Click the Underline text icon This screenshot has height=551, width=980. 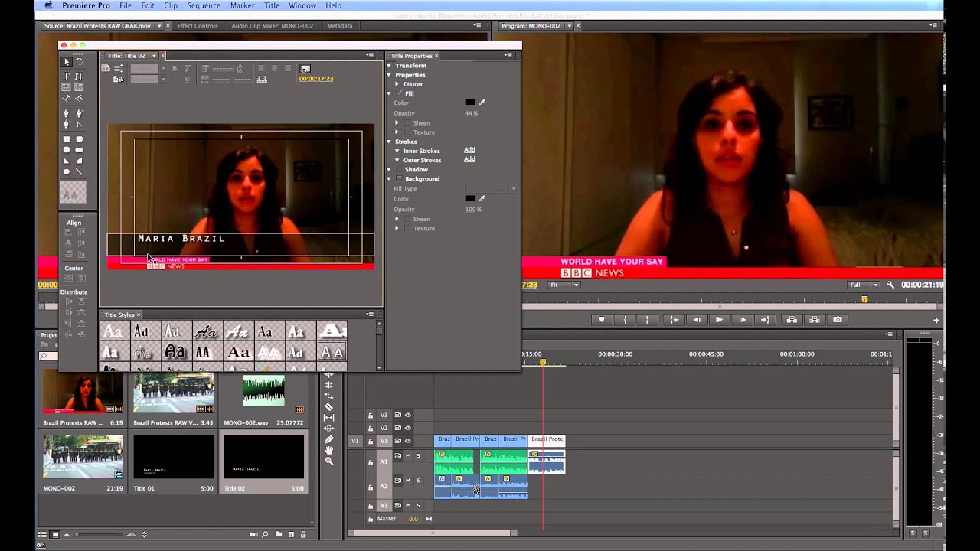pos(188,80)
